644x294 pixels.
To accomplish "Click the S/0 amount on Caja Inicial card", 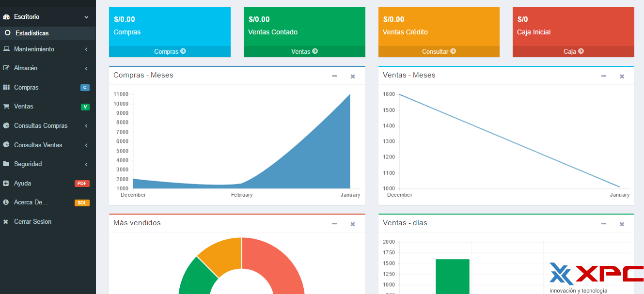I will click(x=523, y=19).
